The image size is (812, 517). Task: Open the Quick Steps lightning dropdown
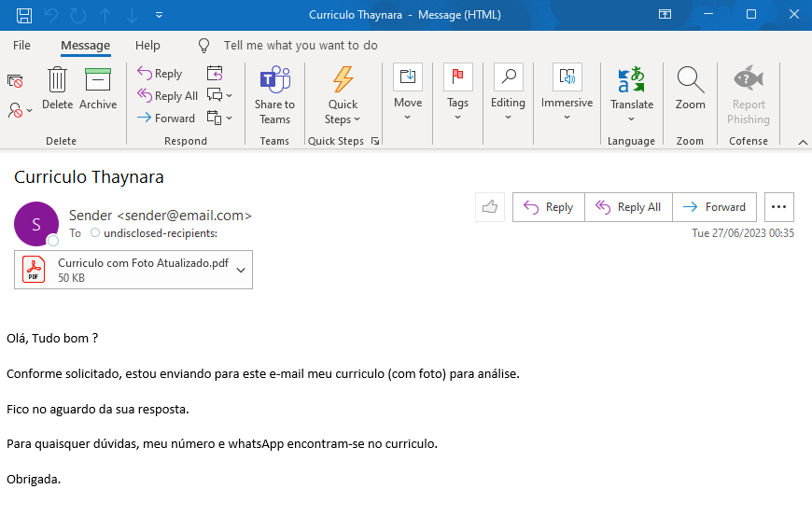pos(343,95)
